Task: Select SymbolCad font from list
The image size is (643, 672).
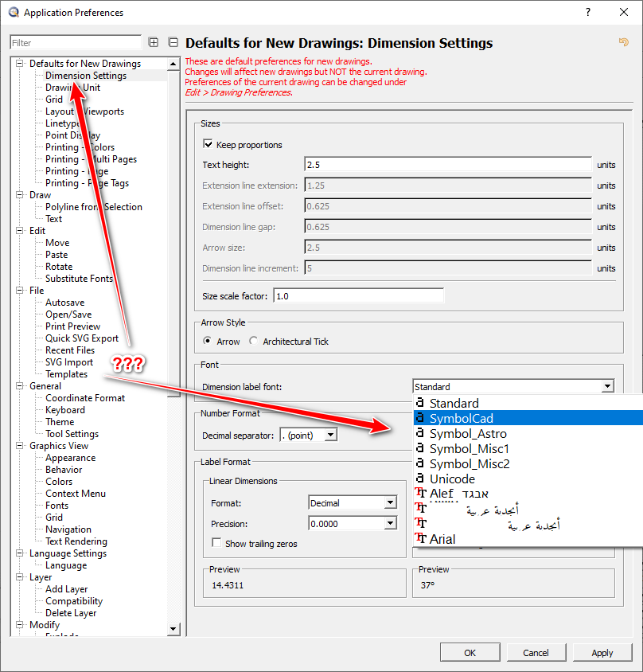Action: 528,418
